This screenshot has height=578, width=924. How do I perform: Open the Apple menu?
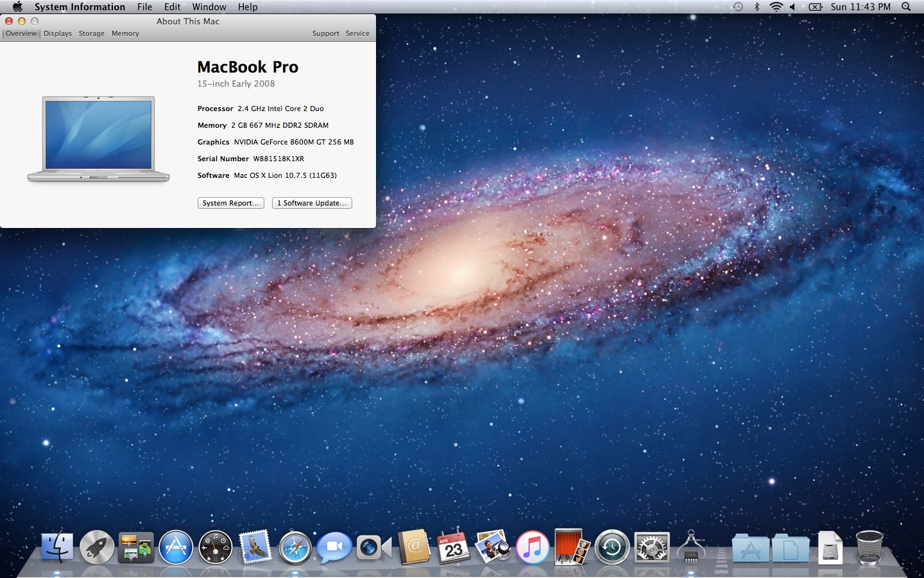coord(17,7)
